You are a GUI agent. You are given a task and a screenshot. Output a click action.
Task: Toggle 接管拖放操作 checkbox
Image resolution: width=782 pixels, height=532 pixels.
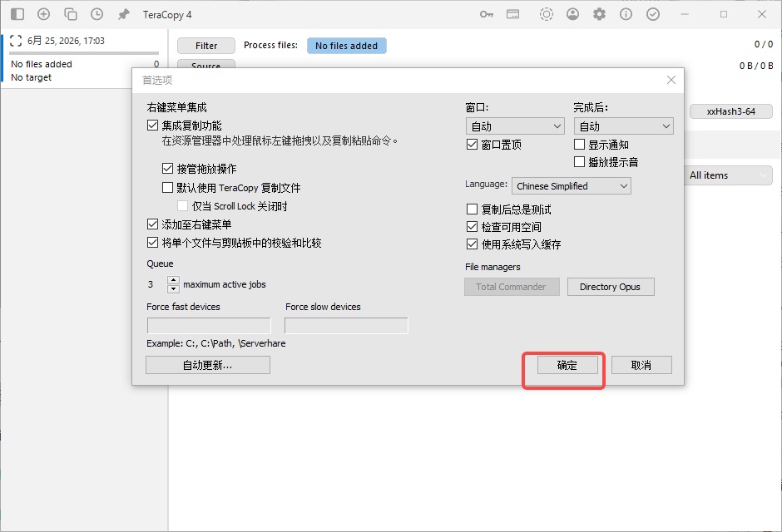[x=167, y=169]
